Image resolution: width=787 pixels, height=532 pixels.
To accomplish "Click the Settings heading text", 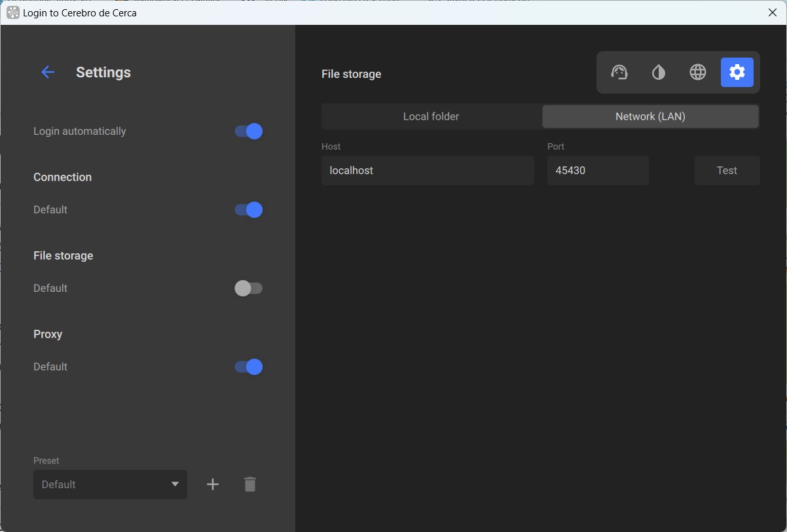I will click(x=103, y=72).
